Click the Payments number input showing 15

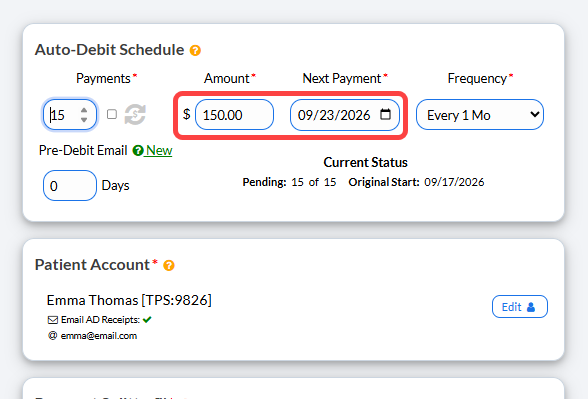[x=70, y=115]
